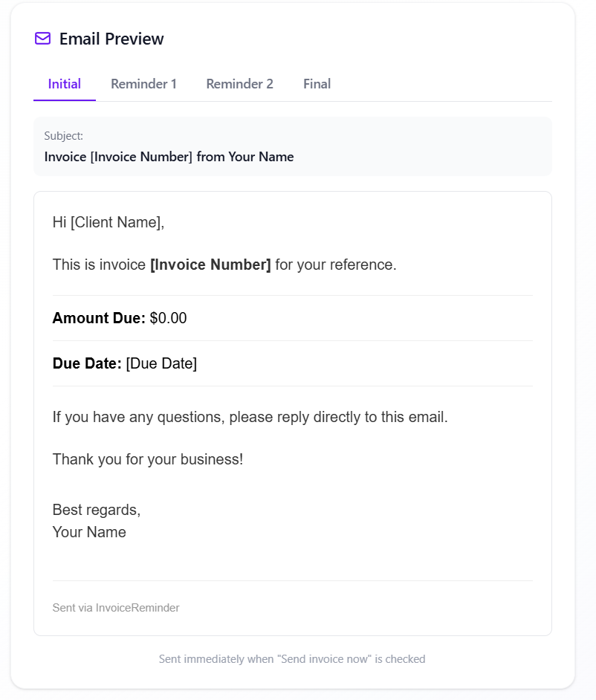Viewport: 596px width, 700px height.
Task: View the Final reminder email
Action: [317, 83]
